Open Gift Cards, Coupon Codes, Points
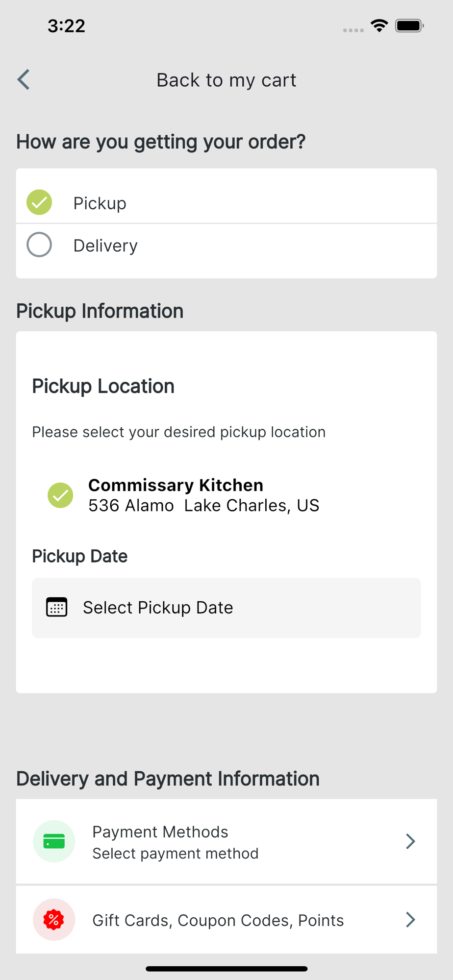The height and width of the screenshot is (980, 453). (x=218, y=920)
